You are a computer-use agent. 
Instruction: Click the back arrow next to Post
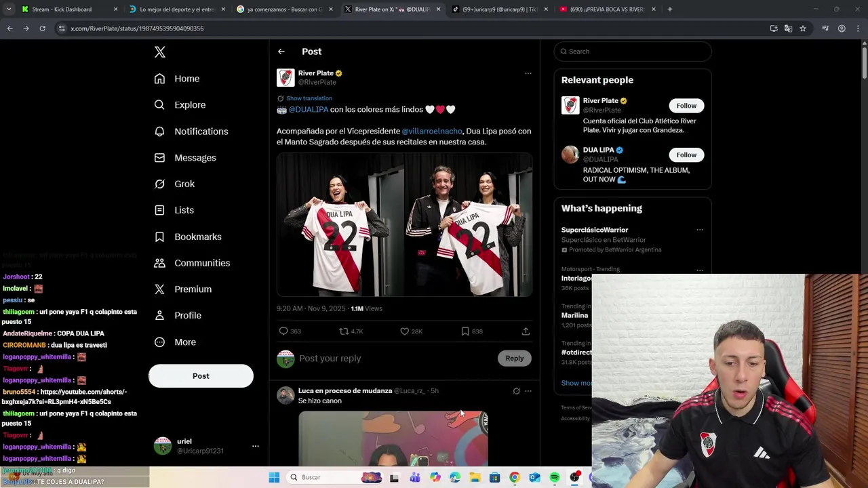[x=281, y=52]
